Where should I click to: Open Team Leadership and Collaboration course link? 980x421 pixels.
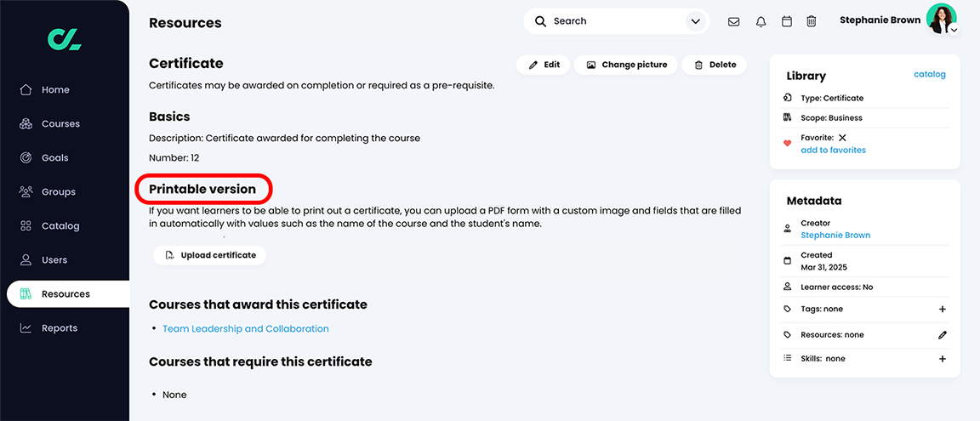coord(245,328)
